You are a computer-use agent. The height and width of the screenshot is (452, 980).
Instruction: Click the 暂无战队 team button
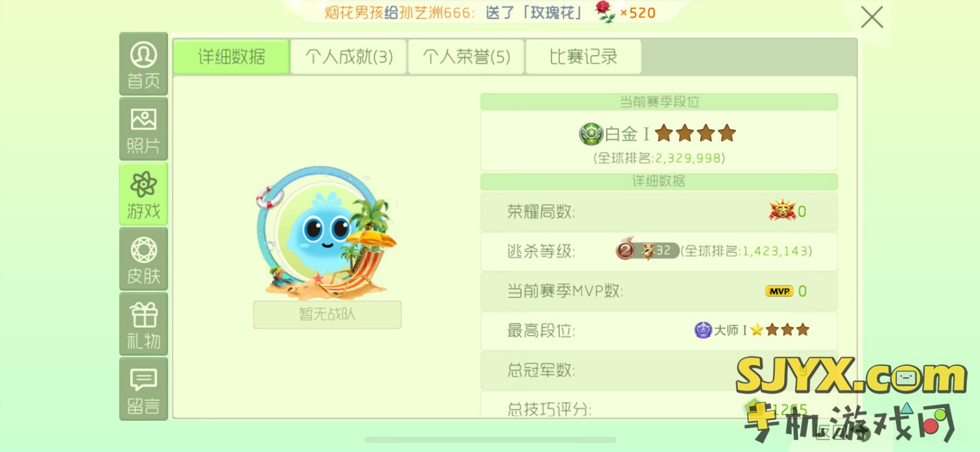click(328, 315)
